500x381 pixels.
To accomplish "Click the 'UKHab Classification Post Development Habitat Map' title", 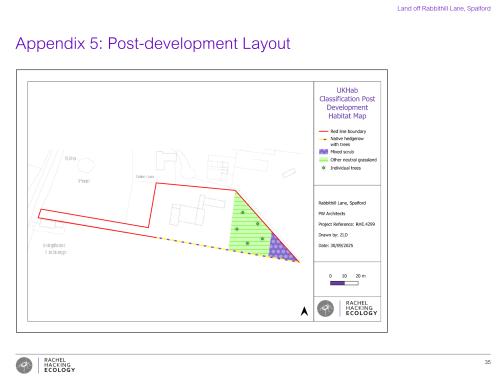I will [x=347, y=103].
